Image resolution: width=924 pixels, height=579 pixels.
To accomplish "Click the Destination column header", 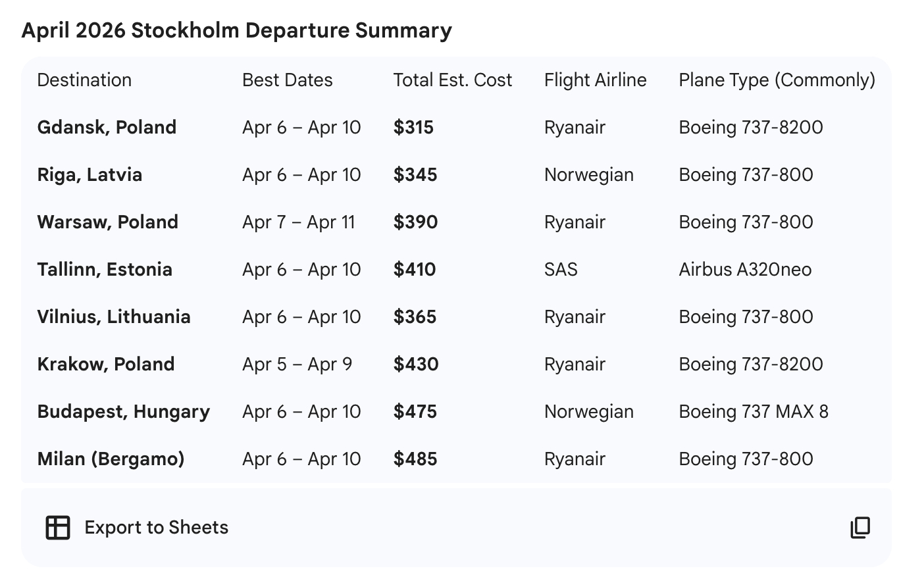I will (x=84, y=80).
